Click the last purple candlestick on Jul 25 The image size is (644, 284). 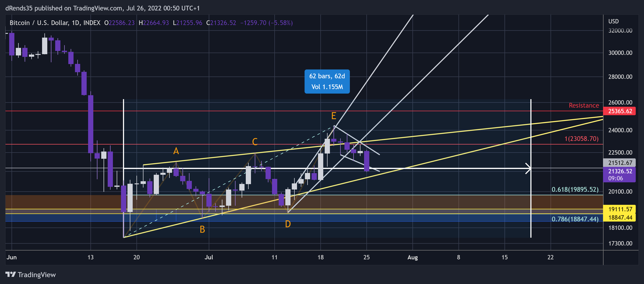coord(367,161)
